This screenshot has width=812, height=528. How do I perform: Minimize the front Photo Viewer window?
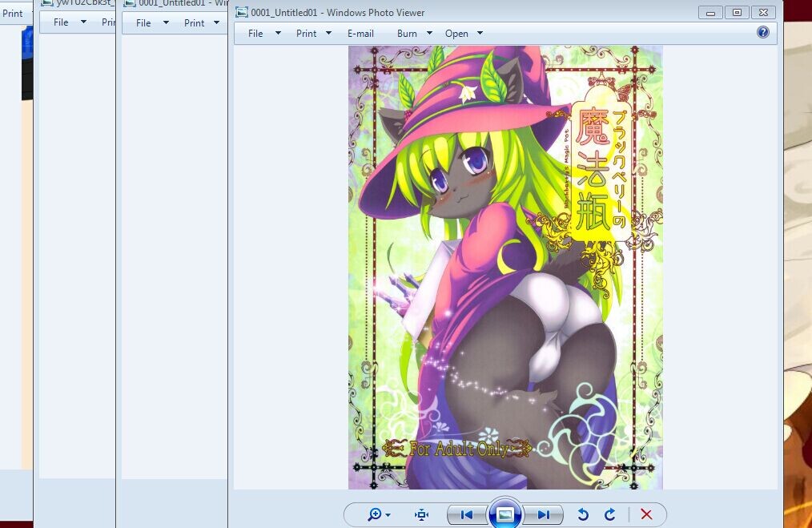click(710, 12)
